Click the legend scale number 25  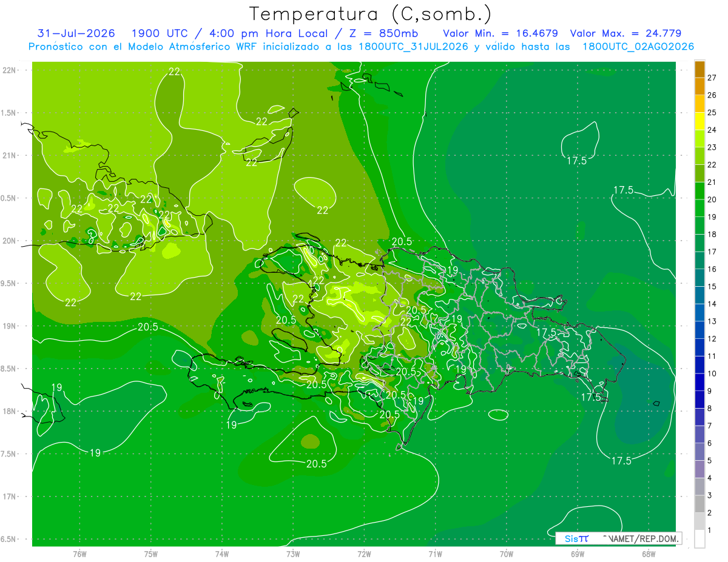pyautogui.click(x=712, y=113)
